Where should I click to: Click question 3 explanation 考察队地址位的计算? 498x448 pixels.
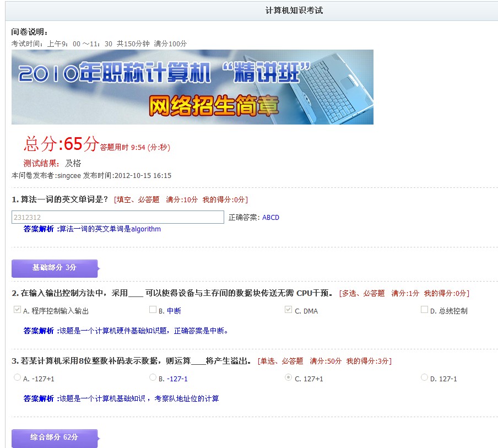tap(121, 399)
